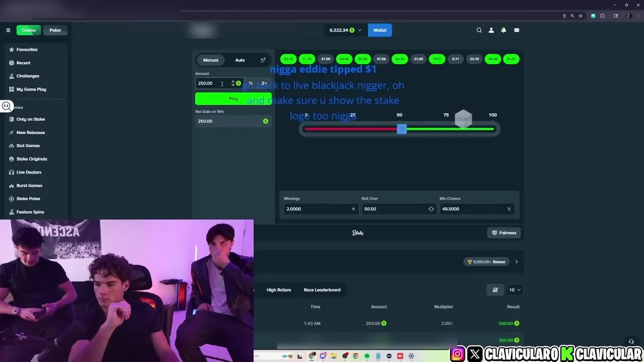Click the green Play button
This screenshot has width=644, height=362.
coord(233,99)
